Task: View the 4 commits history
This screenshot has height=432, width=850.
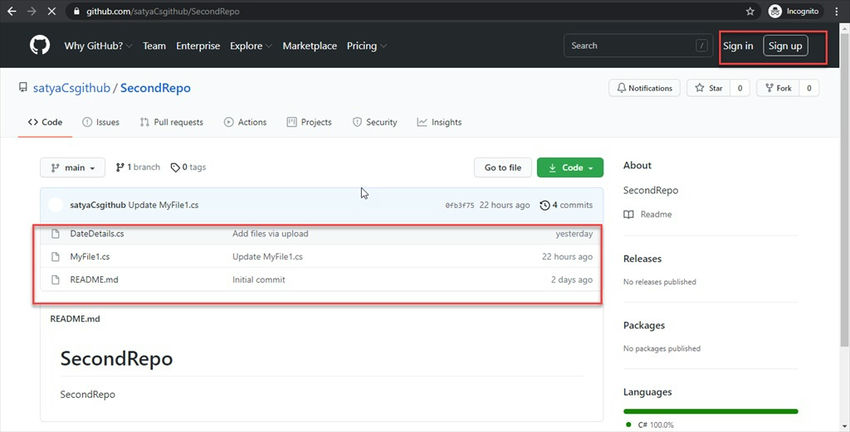Action: (x=566, y=205)
